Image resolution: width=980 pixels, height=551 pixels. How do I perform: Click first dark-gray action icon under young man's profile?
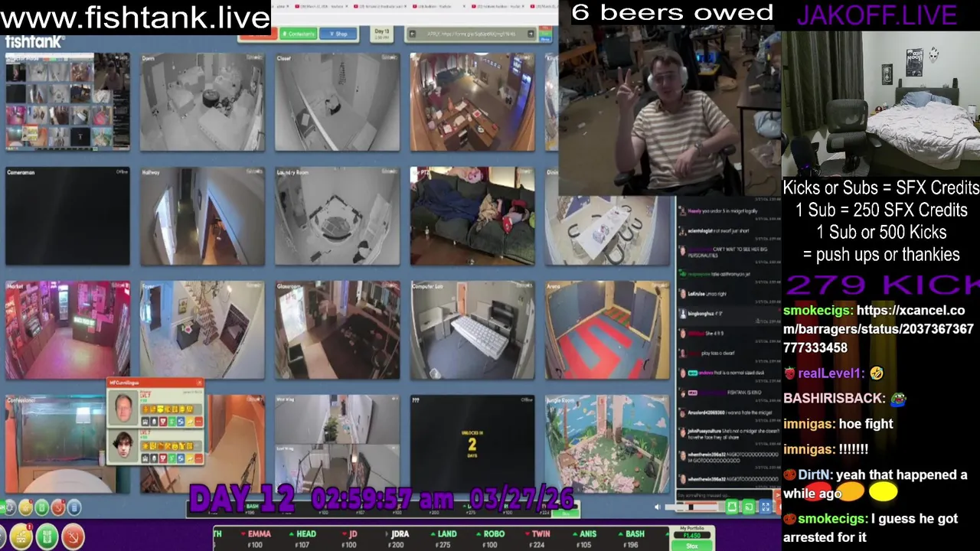pyautogui.click(x=145, y=458)
